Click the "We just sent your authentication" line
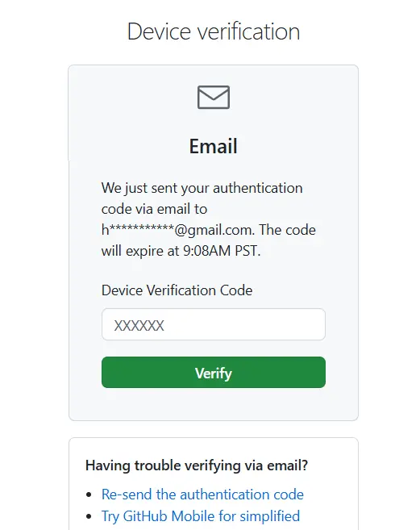The height and width of the screenshot is (530, 420). click(202, 188)
